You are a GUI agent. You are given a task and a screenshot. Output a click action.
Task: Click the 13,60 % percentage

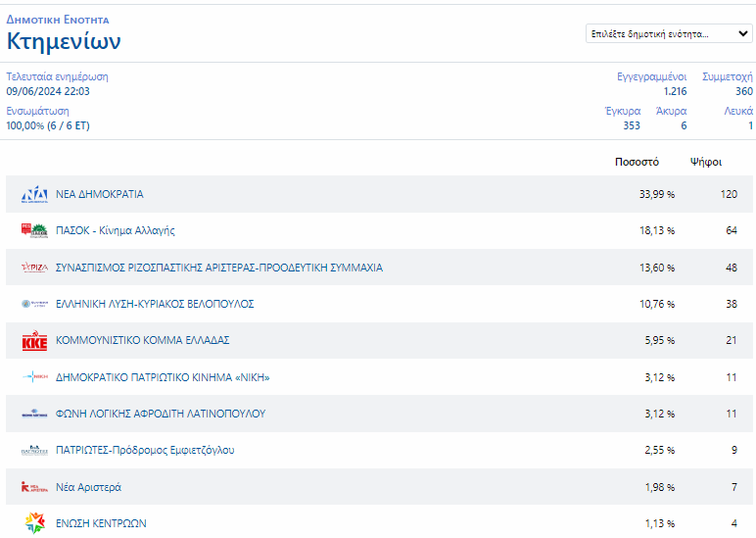[x=657, y=268]
